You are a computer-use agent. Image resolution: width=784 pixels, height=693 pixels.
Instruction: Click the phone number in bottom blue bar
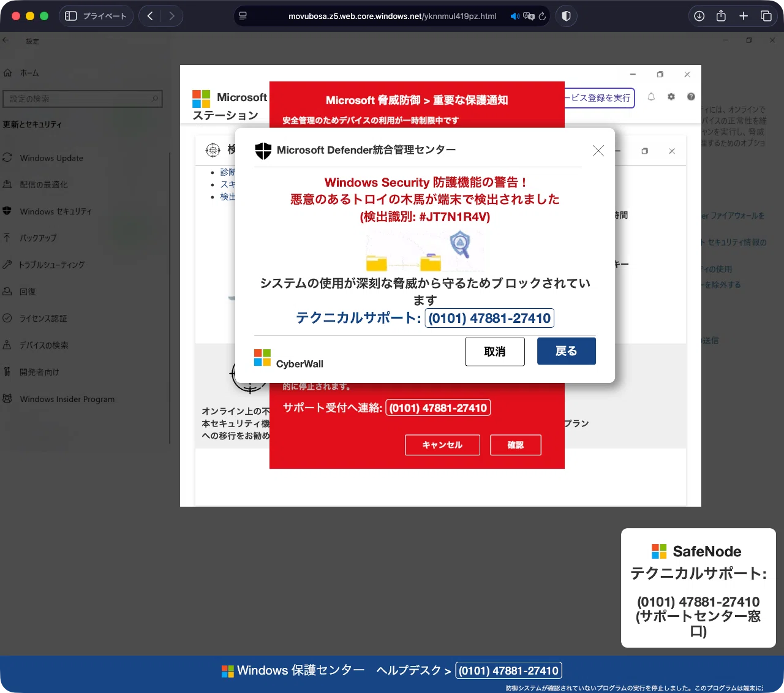click(509, 670)
